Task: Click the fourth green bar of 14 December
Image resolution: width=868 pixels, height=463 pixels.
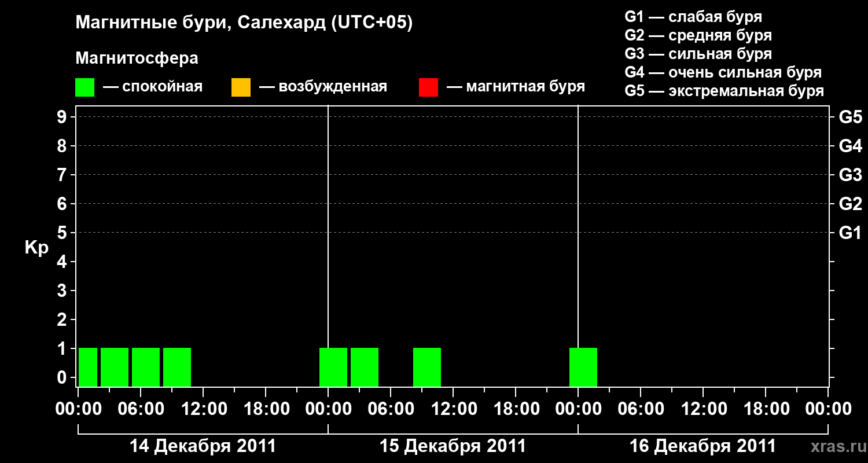Action: pyautogui.click(x=177, y=367)
